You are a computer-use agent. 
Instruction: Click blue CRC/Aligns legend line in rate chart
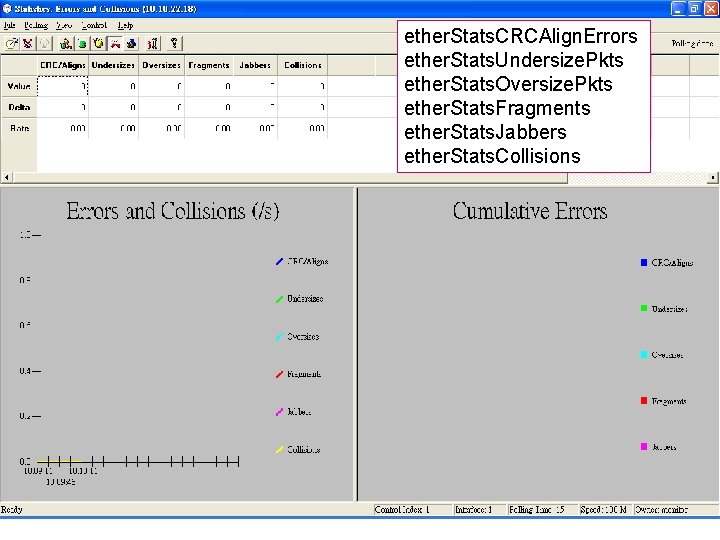click(x=279, y=262)
